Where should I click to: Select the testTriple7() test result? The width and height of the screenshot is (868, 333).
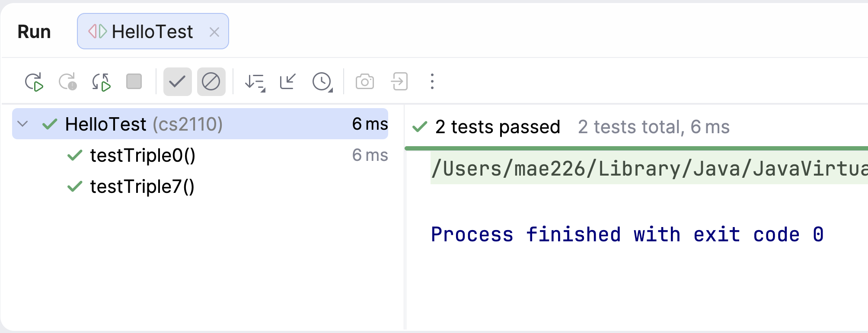click(x=142, y=187)
